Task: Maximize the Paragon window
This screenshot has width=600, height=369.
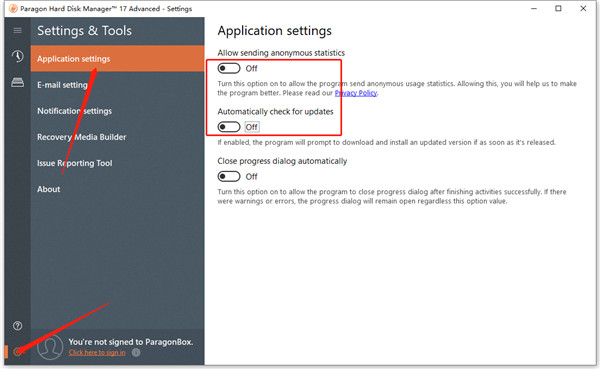Action: click(x=558, y=8)
